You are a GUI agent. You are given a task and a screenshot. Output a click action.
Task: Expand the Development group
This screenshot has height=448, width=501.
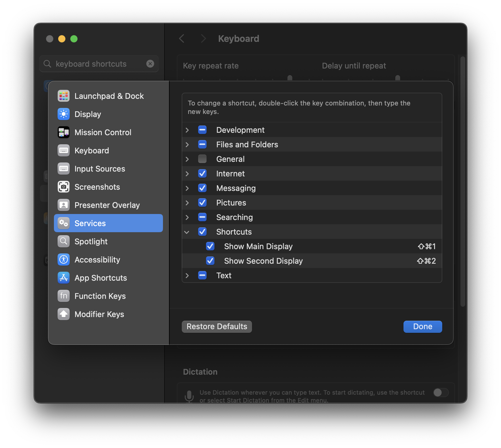187,130
